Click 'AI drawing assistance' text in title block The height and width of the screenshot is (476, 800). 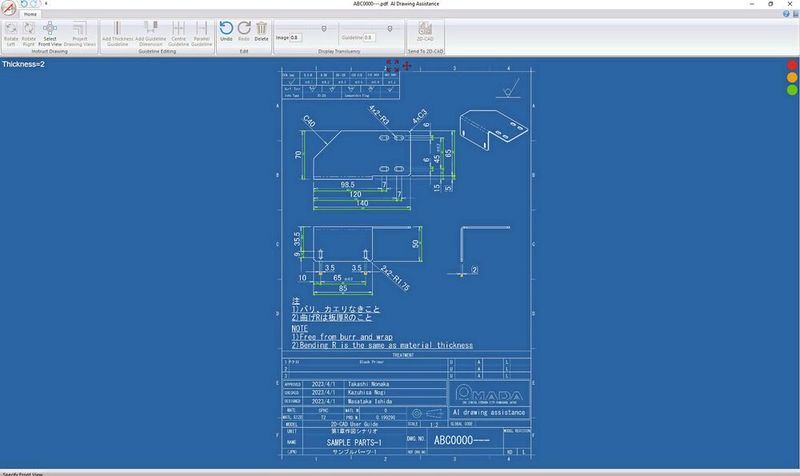point(489,412)
